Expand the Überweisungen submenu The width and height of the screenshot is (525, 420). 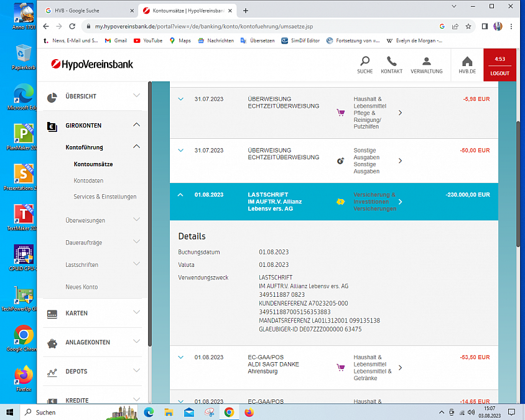pos(136,220)
